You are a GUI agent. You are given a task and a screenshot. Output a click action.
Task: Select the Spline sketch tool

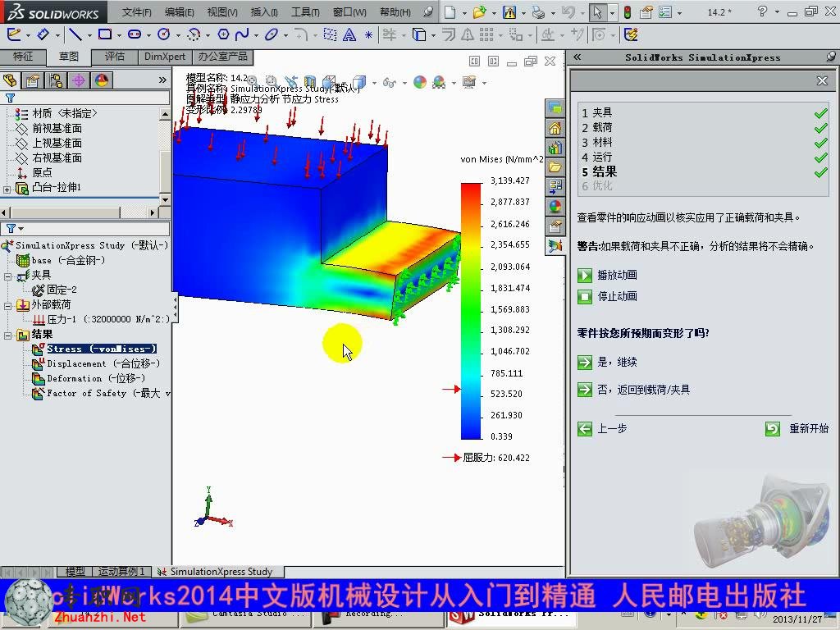tap(242, 35)
